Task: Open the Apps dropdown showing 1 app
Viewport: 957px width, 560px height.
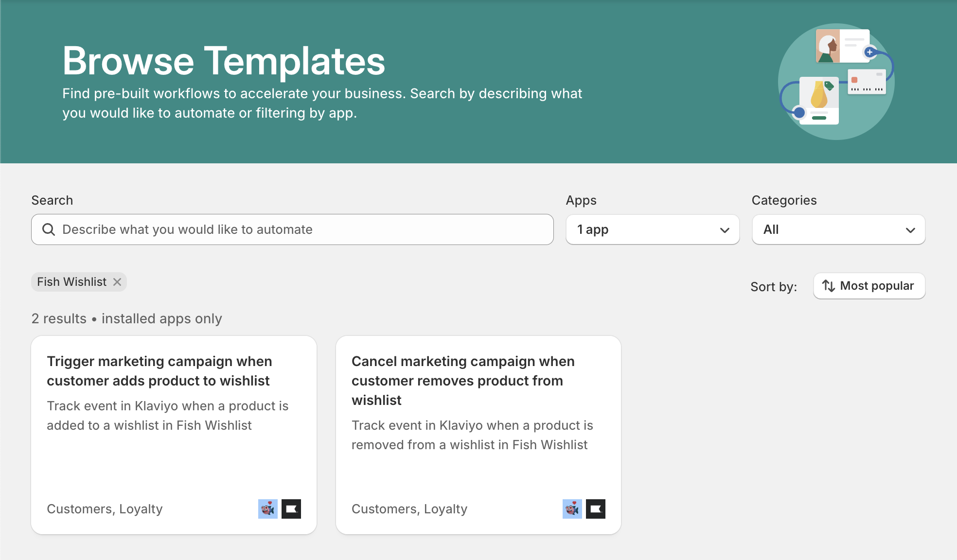Action: [x=653, y=229]
